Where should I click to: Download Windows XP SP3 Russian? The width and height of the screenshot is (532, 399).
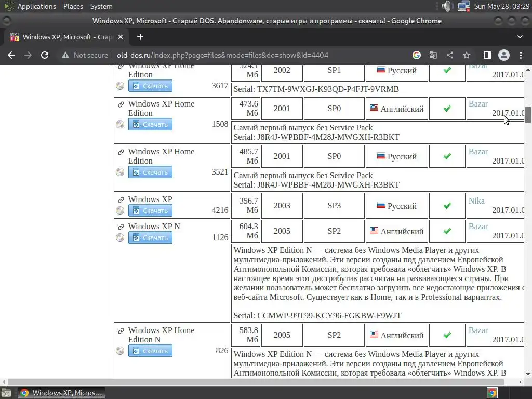[x=150, y=211]
